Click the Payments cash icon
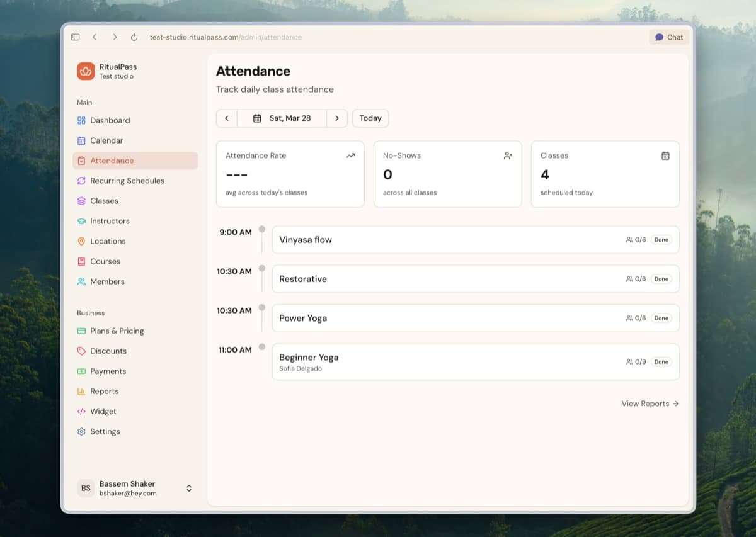The image size is (756, 537). (x=81, y=371)
